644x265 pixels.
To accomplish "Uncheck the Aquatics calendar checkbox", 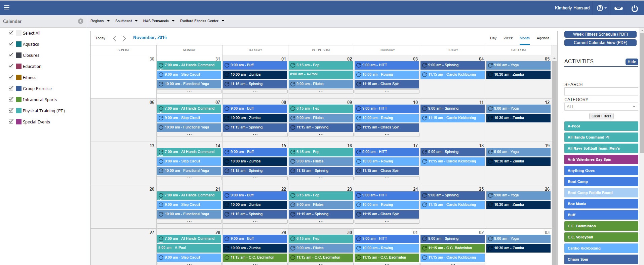I will (x=11, y=44).
